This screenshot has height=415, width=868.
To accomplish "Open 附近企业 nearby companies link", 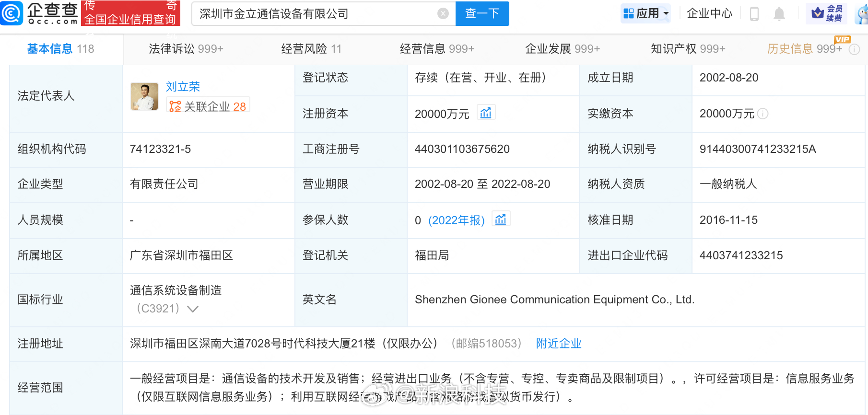I will 559,344.
